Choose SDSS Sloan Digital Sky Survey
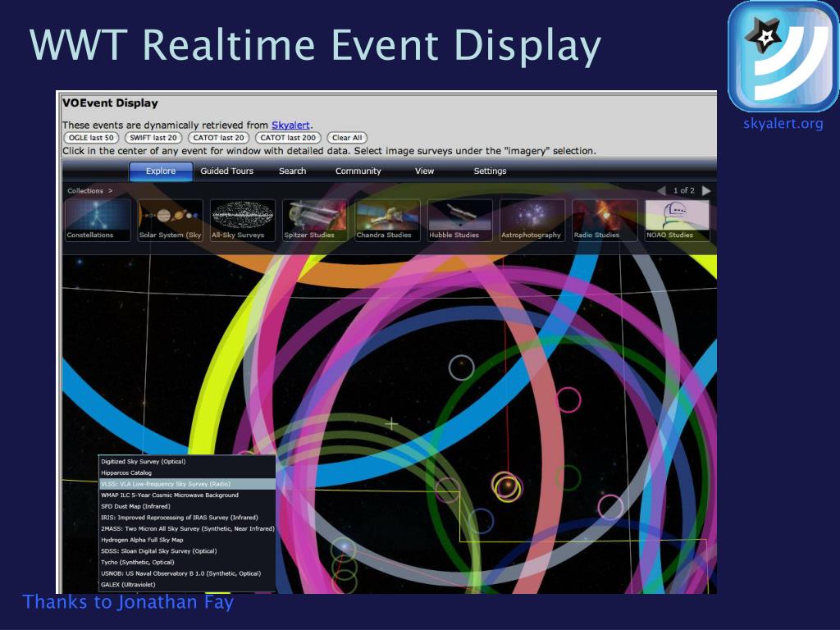 pyautogui.click(x=187, y=550)
